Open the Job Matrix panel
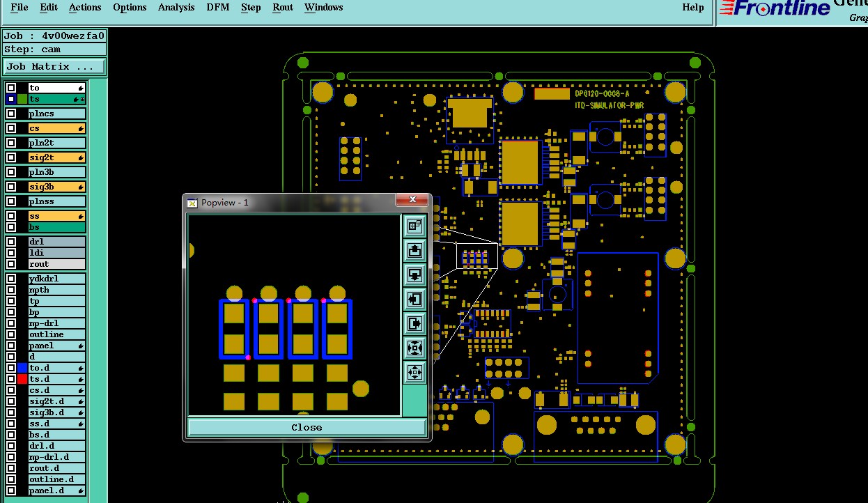 pos(55,67)
